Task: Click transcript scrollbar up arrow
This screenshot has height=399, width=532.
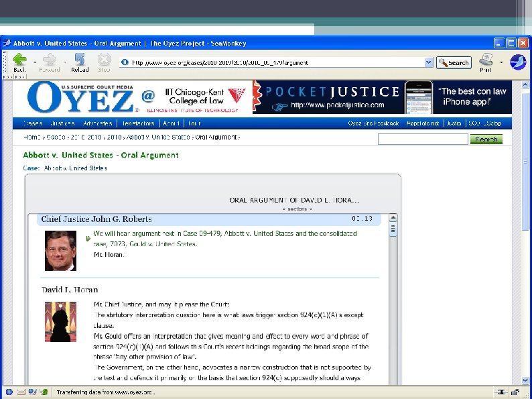Action: 393,218
